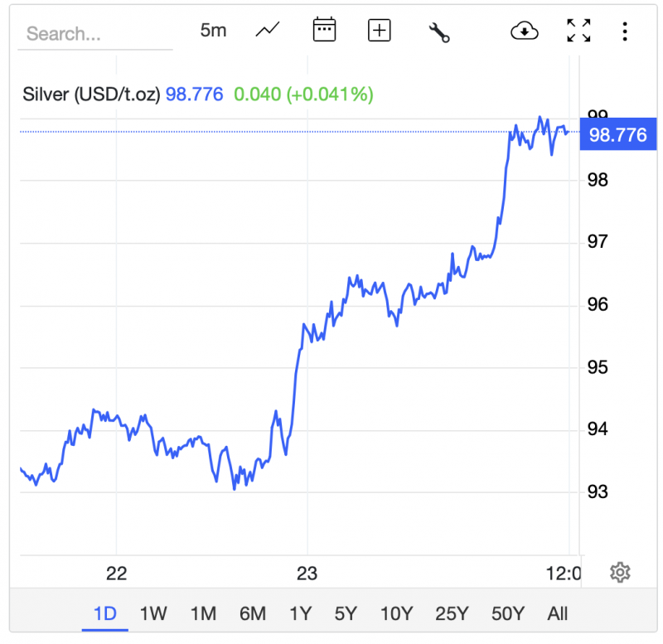Click the plus compare/add indicator icon
Viewport: 663px width, 644px height.
pyautogui.click(x=379, y=31)
